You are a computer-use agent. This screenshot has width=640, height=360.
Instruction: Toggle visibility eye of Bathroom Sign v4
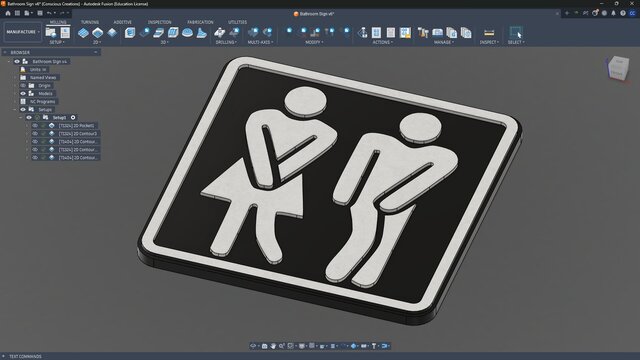point(17,61)
